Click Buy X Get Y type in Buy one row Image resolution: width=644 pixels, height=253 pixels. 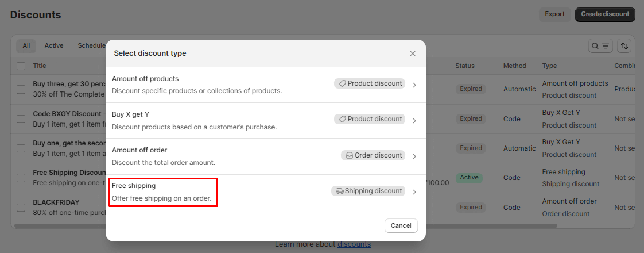(561, 142)
